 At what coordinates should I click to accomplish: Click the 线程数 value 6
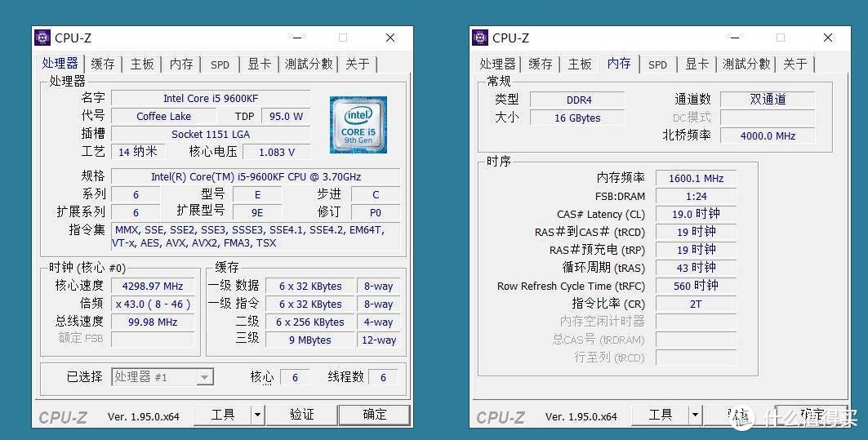tap(383, 377)
